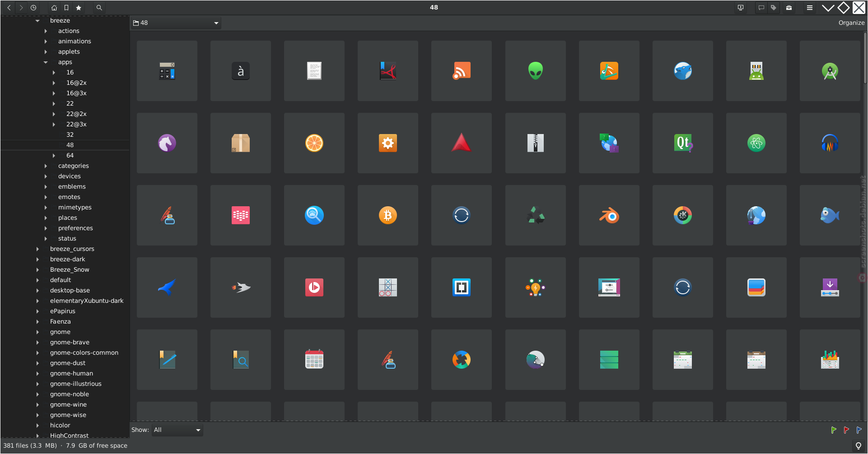Expand the breeze-dark folder
Image resolution: width=868 pixels, height=454 pixels.
click(37, 259)
